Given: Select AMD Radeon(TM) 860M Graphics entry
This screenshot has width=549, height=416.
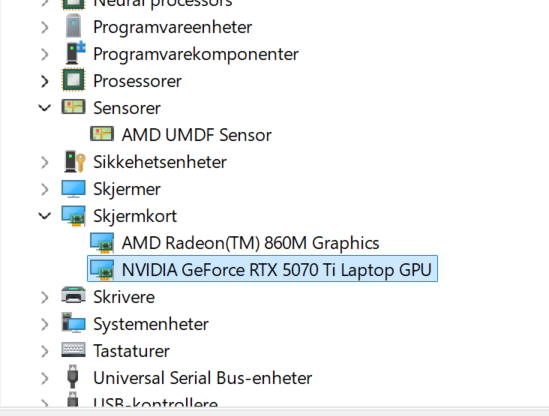Looking at the screenshot, I should 250,243.
